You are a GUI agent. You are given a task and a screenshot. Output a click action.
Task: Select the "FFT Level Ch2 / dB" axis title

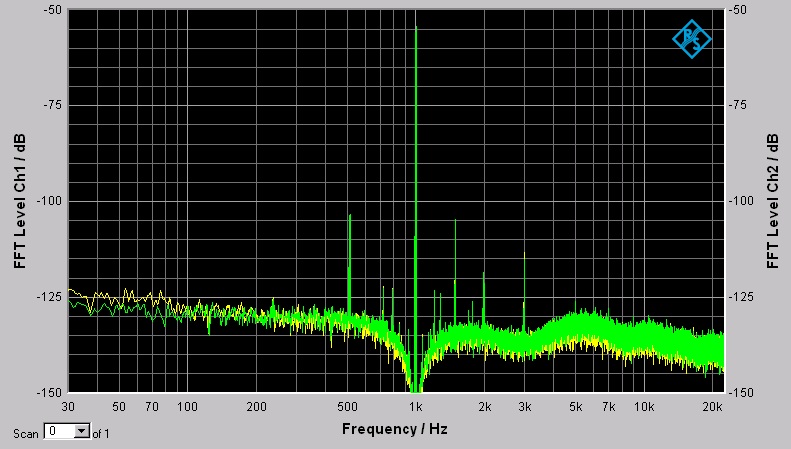(x=772, y=201)
